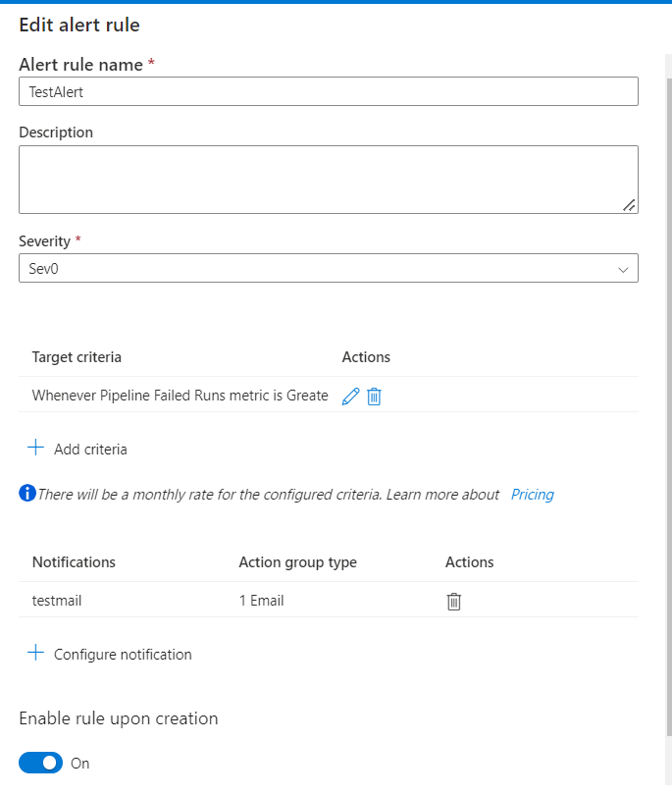Click the plus icon beside Configure notification

(36, 653)
